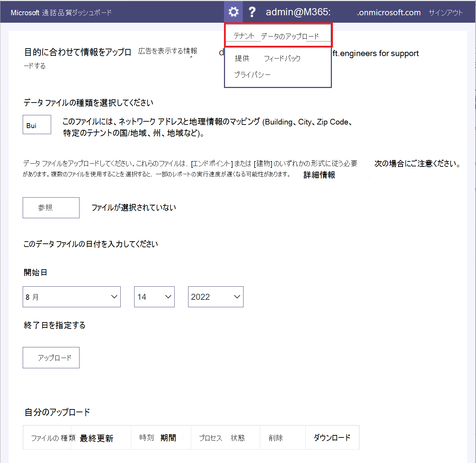The image size is (476, 463).
Task: Click the admin@M365 account name
Action: tap(298, 12)
